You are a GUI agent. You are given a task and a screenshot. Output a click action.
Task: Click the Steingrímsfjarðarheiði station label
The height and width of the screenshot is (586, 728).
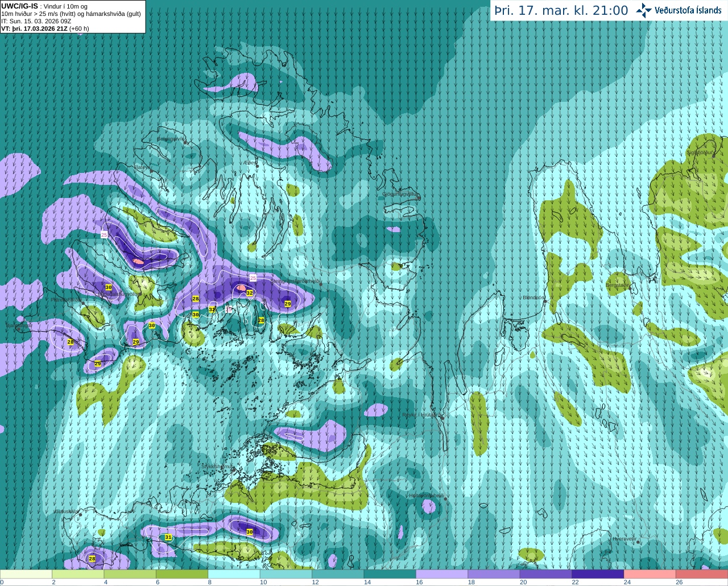click(295, 281)
